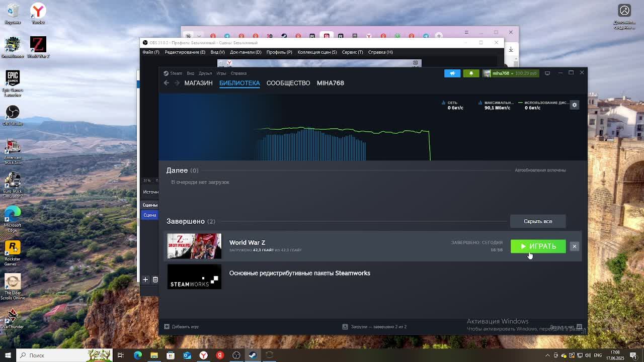Open the Игры menu in Steam

coord(221,73)
